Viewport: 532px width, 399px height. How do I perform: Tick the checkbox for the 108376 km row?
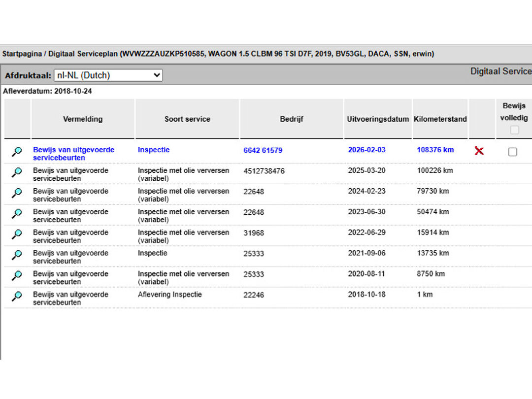[x=512, y=152]
